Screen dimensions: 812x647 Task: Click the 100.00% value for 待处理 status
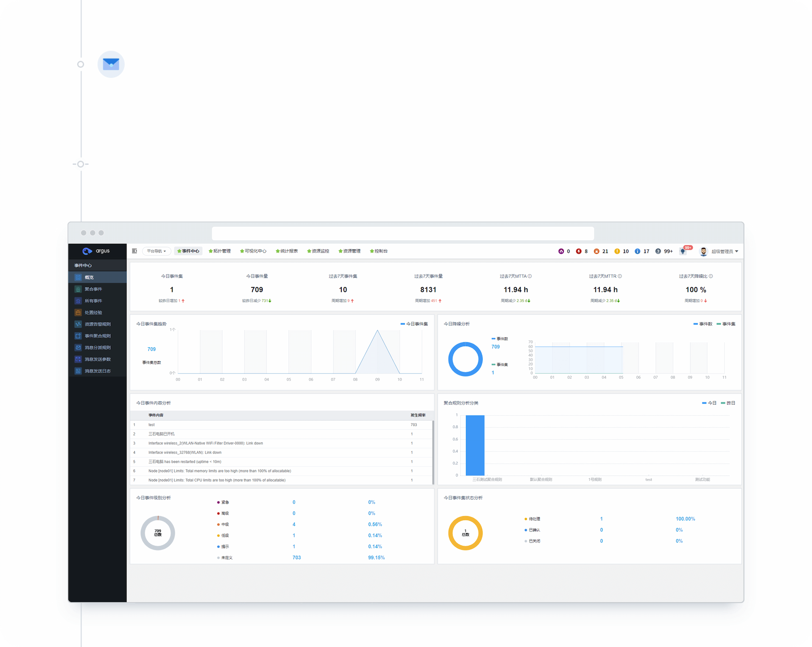(x=685, y=519)
